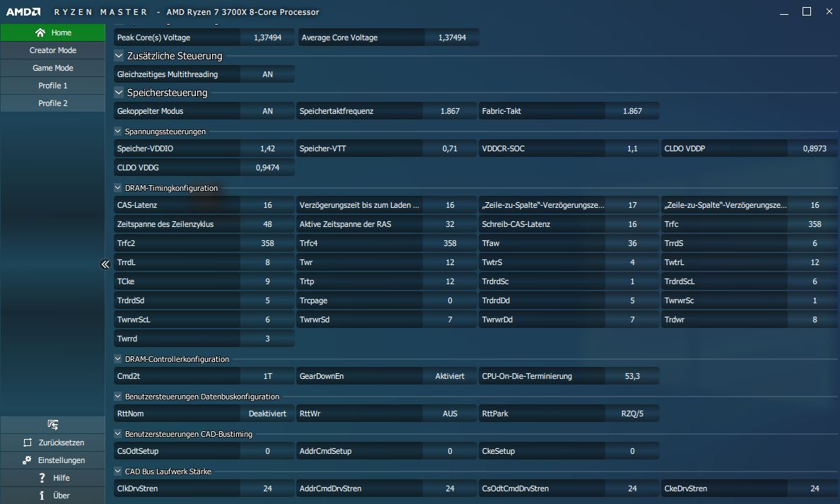Click the TwtrS value 4
Viewport: 840px width, 504px height.
click(x=632, y=262)
